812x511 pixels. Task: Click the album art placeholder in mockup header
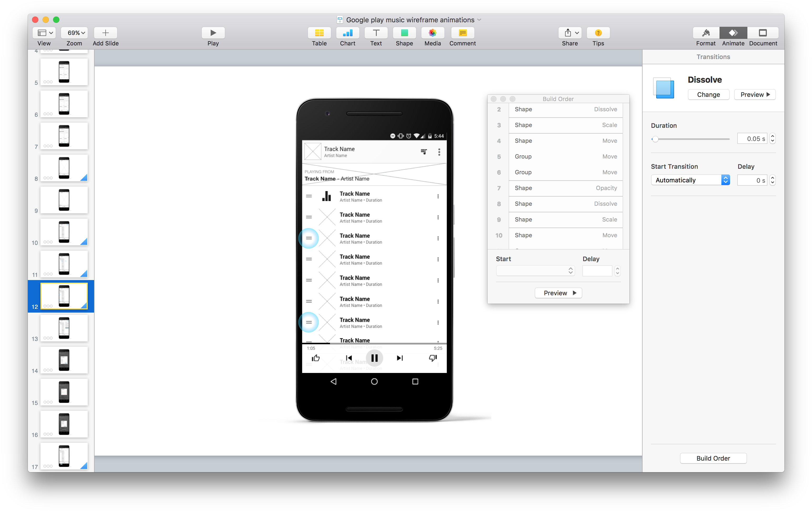313,152
